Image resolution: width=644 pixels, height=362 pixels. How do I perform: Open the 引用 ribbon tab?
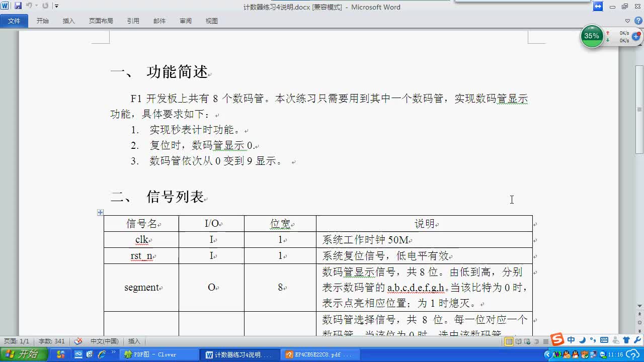pyautogui.click(x=133, y=21)
